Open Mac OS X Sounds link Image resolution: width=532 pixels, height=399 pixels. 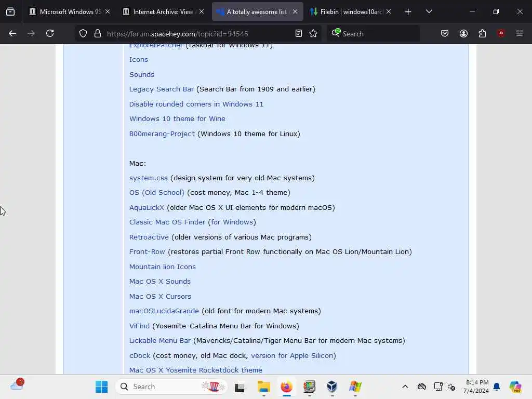point(160,281)
